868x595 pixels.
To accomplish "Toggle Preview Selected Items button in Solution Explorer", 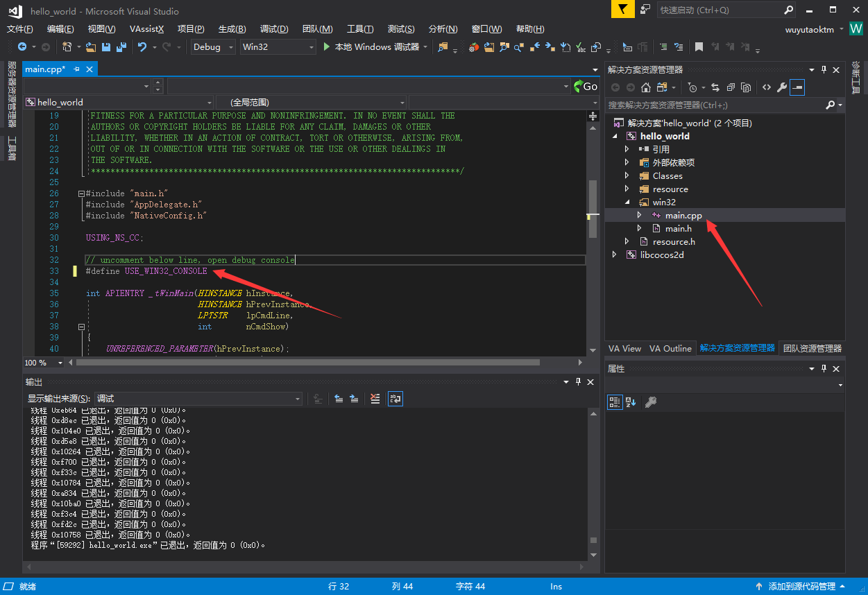I will click(x=797, y=87).
